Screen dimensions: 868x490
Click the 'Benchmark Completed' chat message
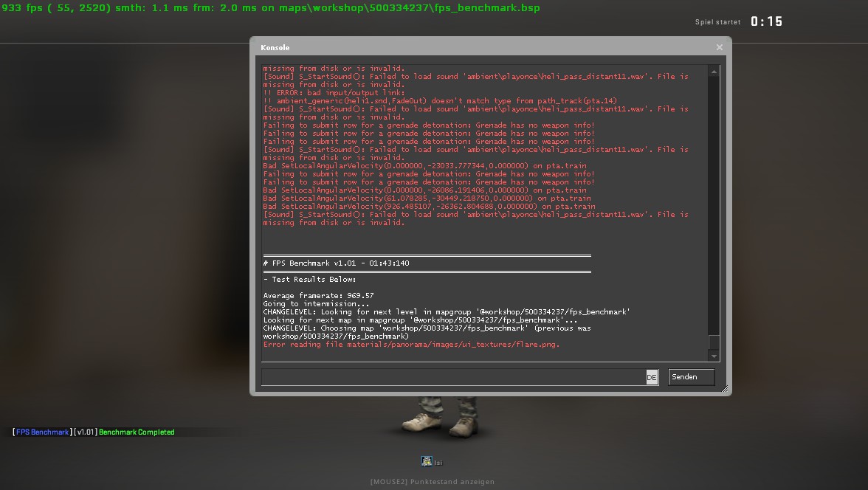pyautogui.click(x=137, y=432)
